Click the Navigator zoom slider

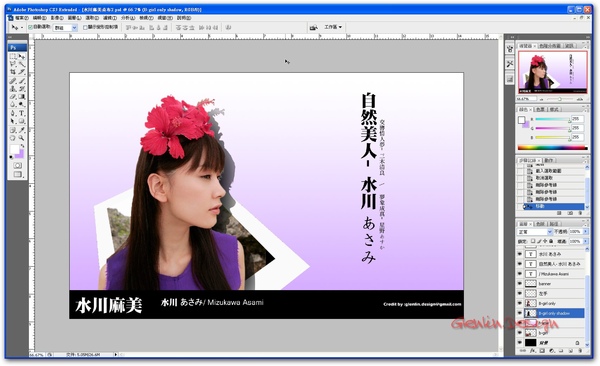[559, 99]
